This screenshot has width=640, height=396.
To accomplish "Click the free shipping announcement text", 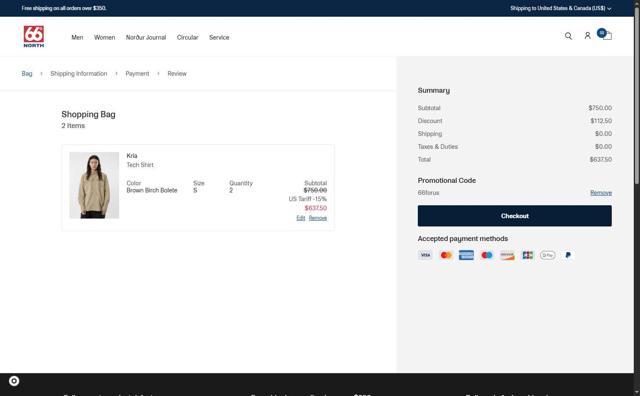I will pos(64,8).
